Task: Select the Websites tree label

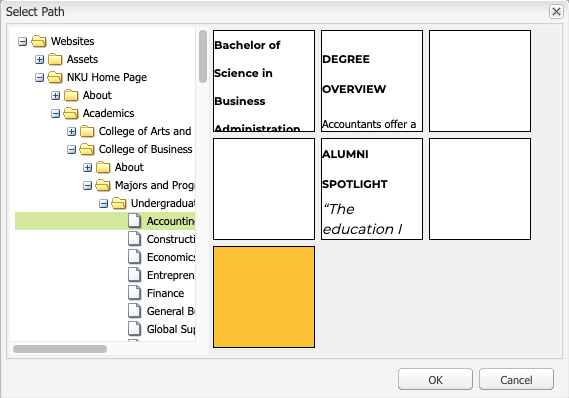Action: pos(73,41)
